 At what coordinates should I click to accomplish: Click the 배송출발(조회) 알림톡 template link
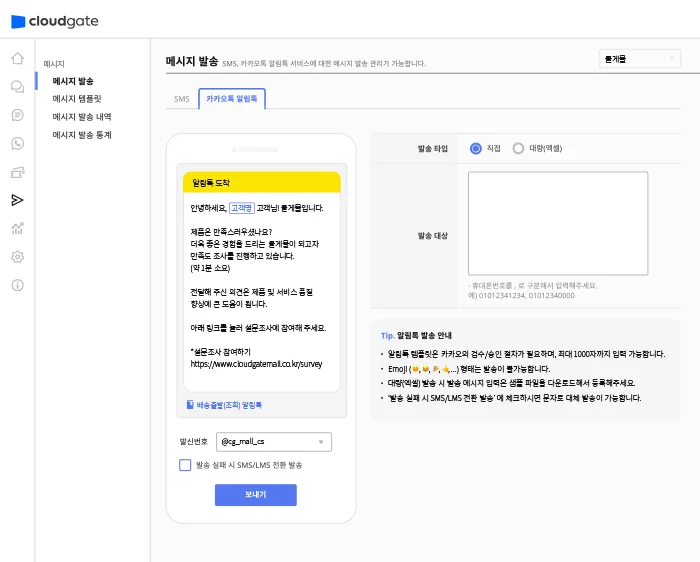230,405
